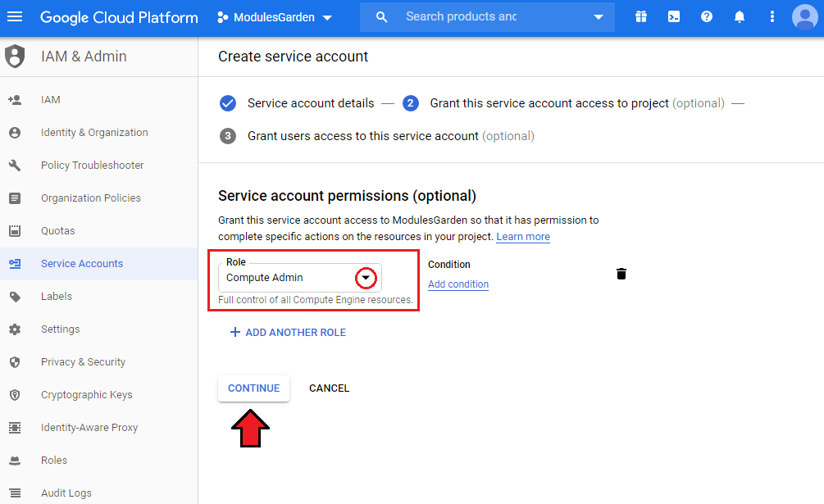Open the notifications bell
The image size is (824, 504).
click(740, 16)
